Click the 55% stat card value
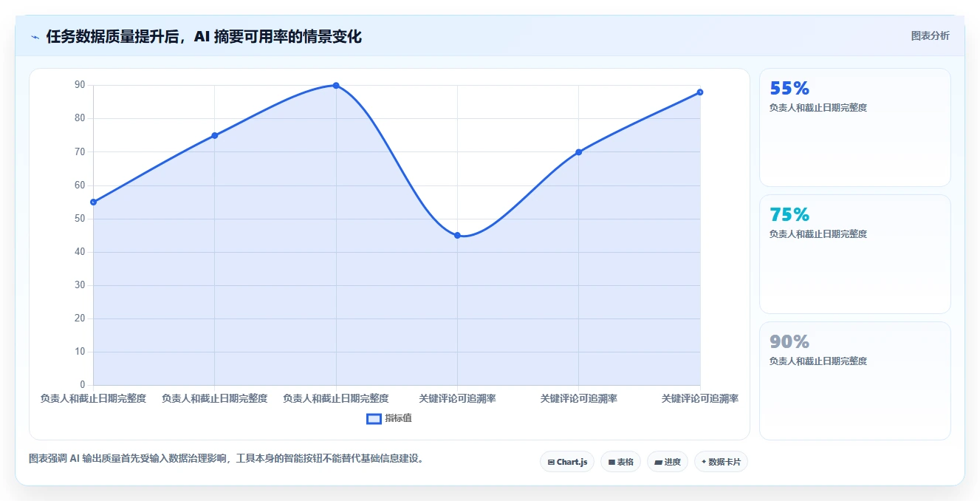The width and height of the screenshot is (980, 501). pos(789,89)
